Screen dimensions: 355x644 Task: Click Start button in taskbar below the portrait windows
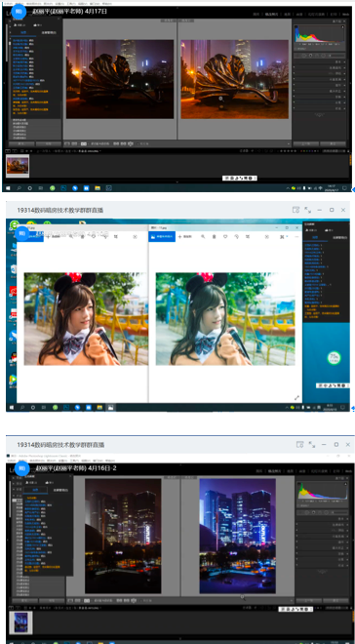pos(11,408)
